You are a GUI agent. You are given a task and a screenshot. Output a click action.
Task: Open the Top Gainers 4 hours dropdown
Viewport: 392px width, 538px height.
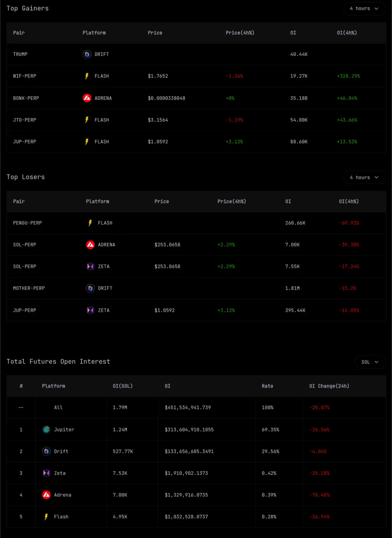(364, 9)
